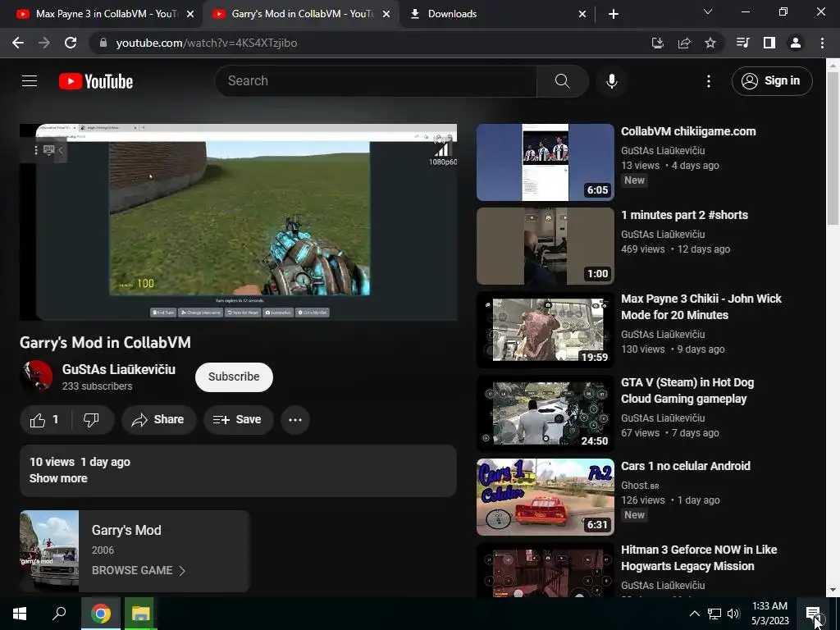Image resolution: width=840 pixels, height=630 pixels.
Task: Close the Downloads tab
Action: tap(582, 14)
